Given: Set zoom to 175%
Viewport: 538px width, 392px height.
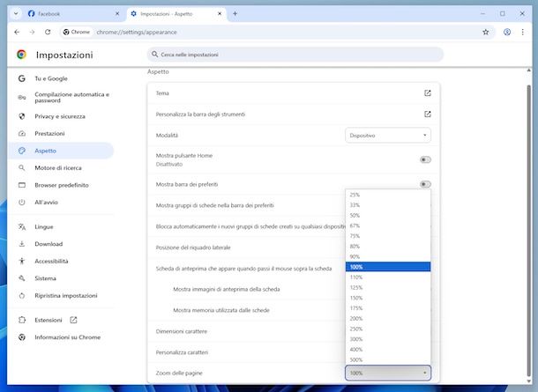Looking at the screenshot, I should [388, 307].
